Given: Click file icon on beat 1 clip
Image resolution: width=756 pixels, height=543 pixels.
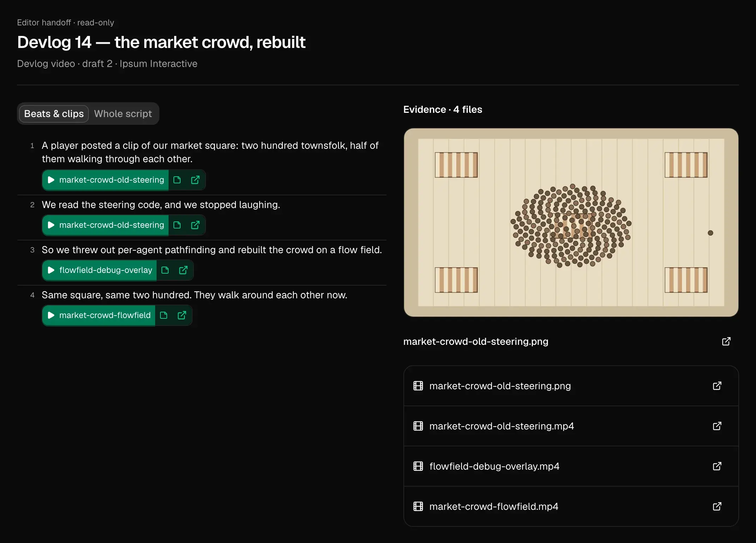Looking at the screenshot, I should coord(177,180).
